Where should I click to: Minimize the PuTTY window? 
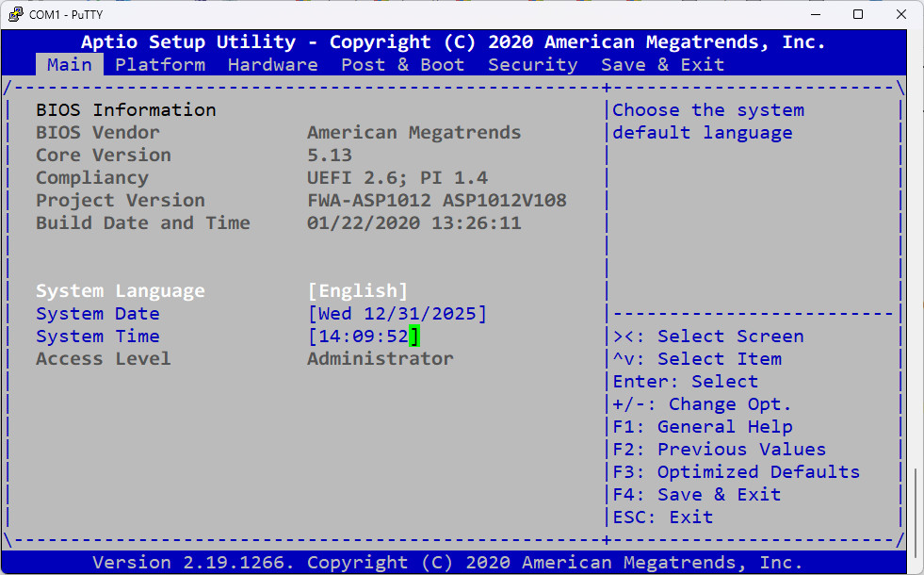click(816, 14)
